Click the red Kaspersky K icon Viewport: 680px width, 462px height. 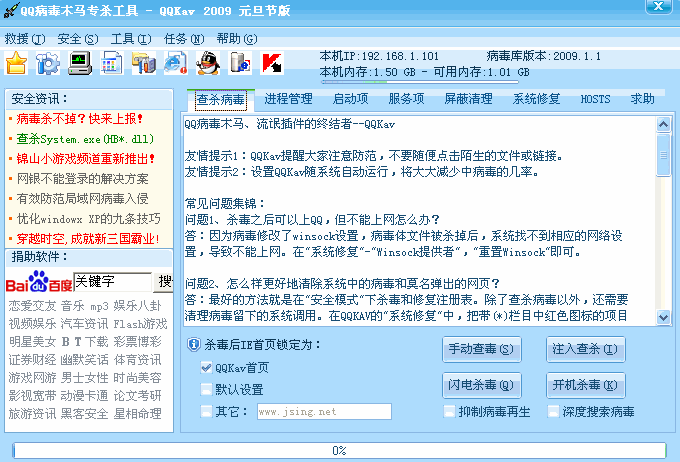[x=272, y=63]
